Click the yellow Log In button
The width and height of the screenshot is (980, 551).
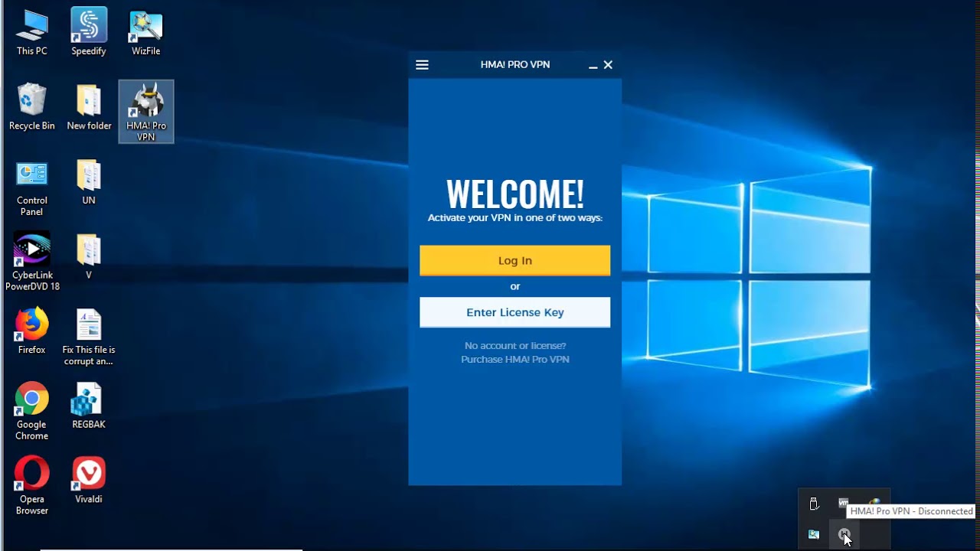[x=514, y=260]
